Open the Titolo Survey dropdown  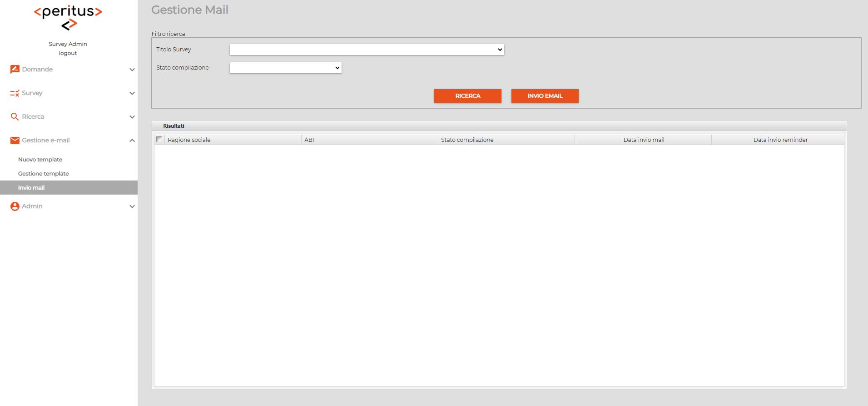[x=367, y=50]
